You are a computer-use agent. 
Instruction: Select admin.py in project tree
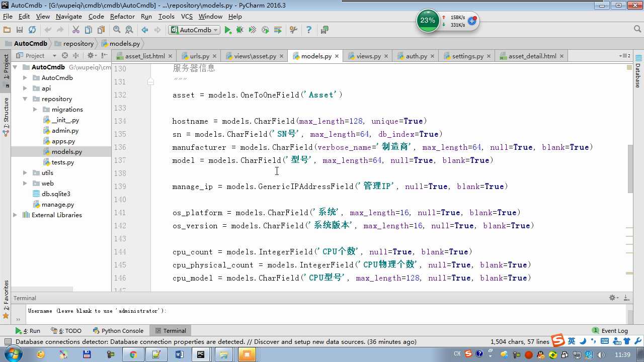click(65, 130)
